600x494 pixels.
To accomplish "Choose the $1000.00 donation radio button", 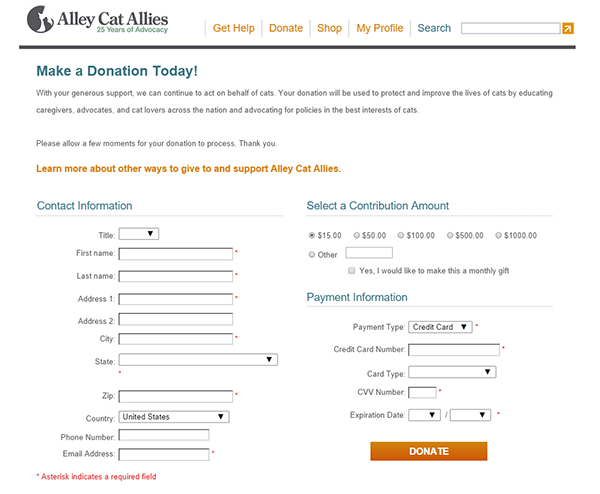I will 498,235.
